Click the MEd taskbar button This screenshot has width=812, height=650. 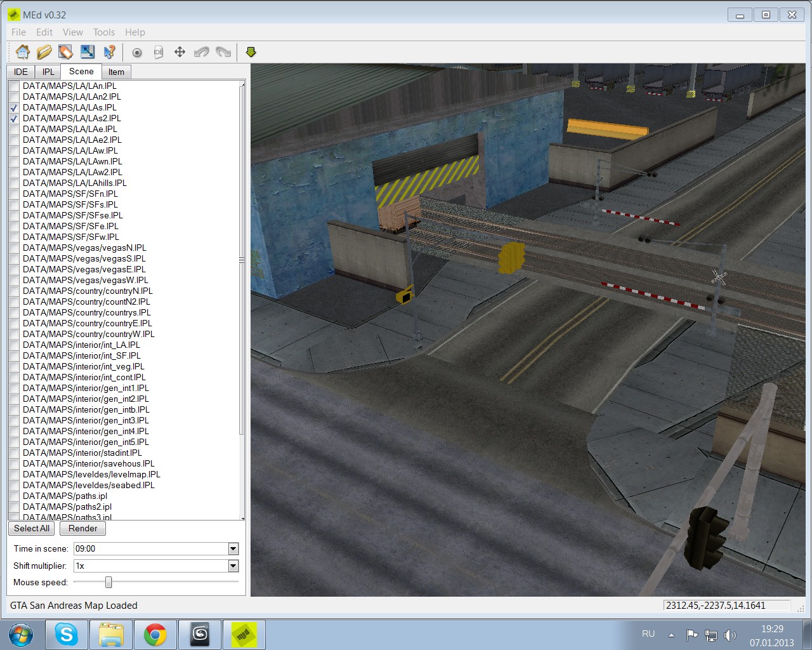tap(244, 634)
